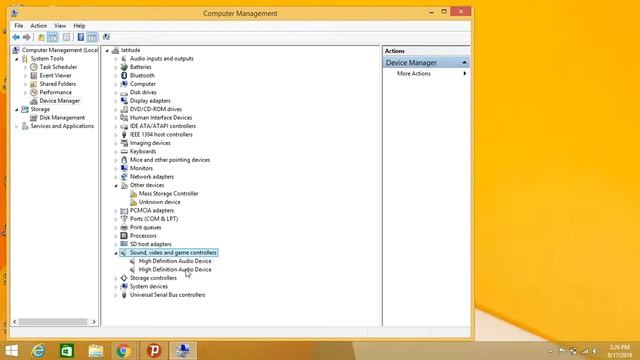Click the volume icon in system tray
The width and height of the screenshot is (640, 360).
[x=595, y=351]
